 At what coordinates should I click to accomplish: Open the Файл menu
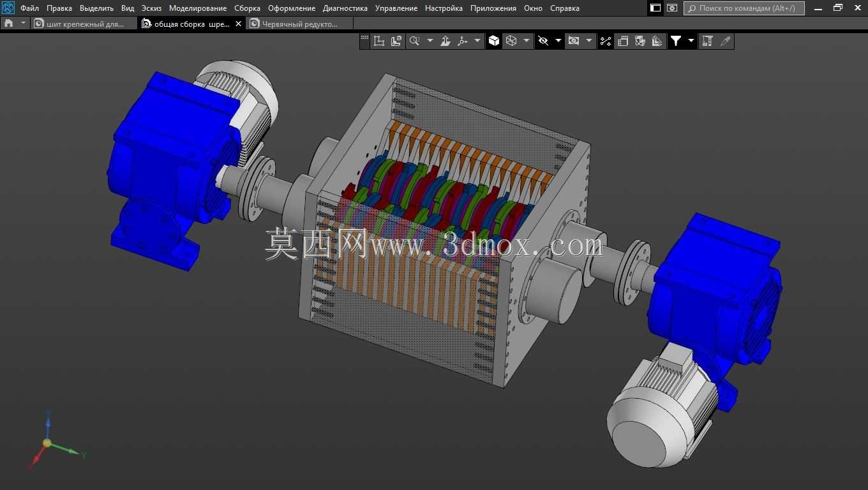(x=29, y=8)
